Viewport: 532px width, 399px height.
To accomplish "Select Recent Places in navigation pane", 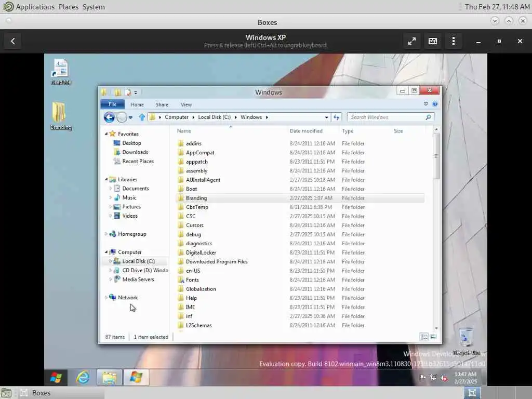I will tap(138, 161).
